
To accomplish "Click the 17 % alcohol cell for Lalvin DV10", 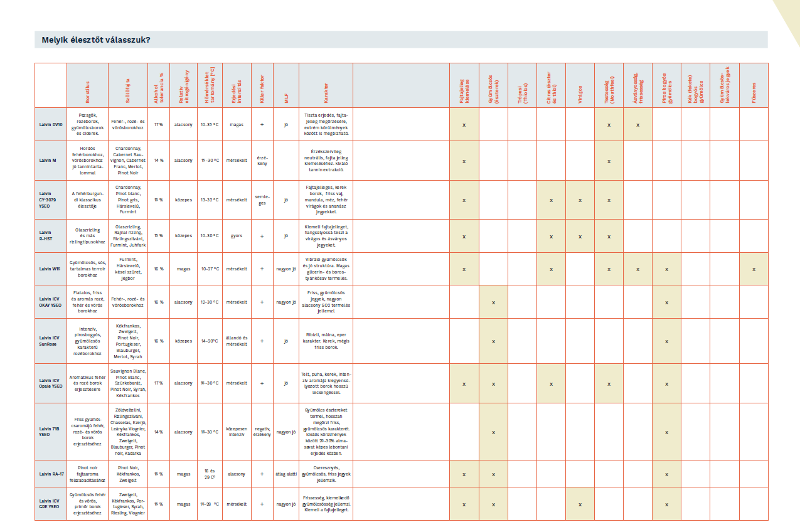I will coord(158,124).
